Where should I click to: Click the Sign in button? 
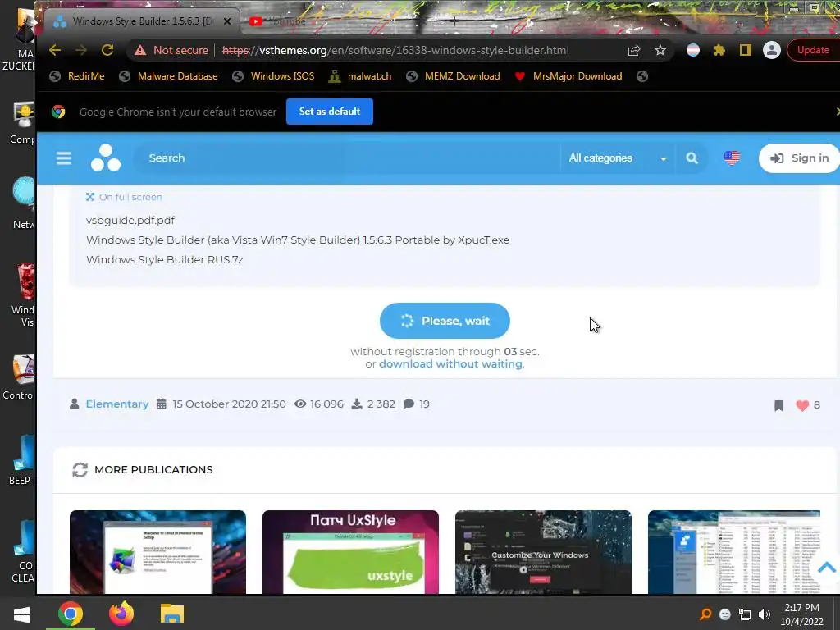click(x=799, y=158)
